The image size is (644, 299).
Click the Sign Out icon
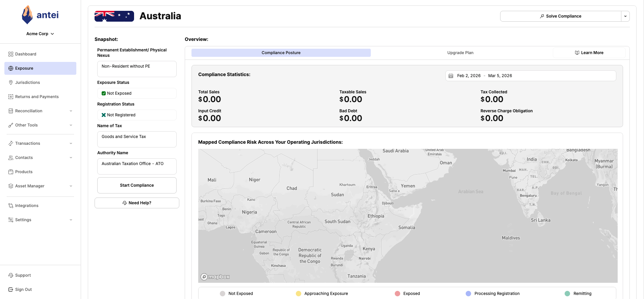(11, 290)
